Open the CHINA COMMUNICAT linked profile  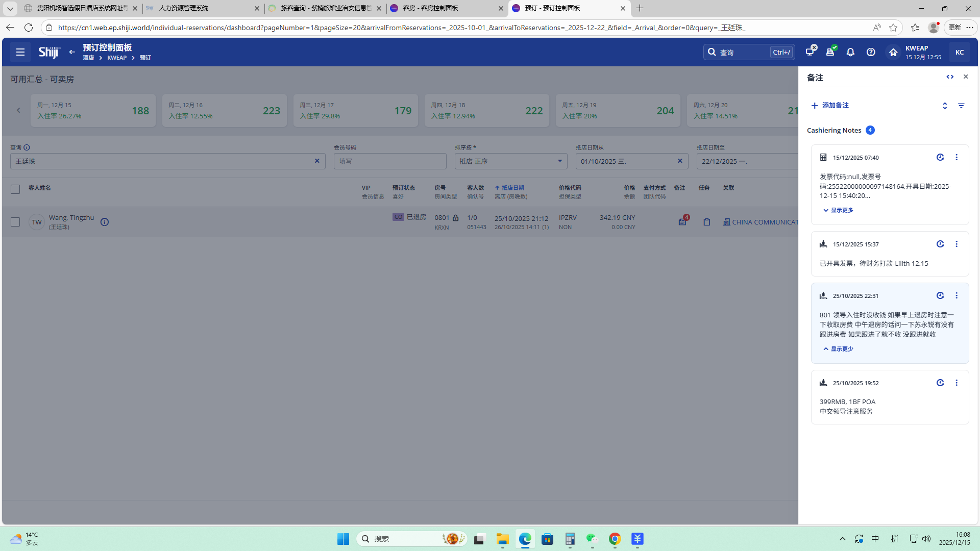(x=763, y=222)
